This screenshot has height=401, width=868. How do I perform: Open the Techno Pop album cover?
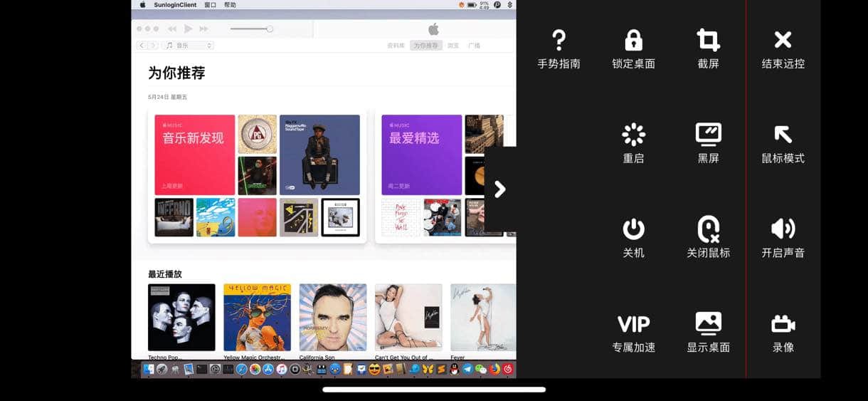(x=181, y=318)
